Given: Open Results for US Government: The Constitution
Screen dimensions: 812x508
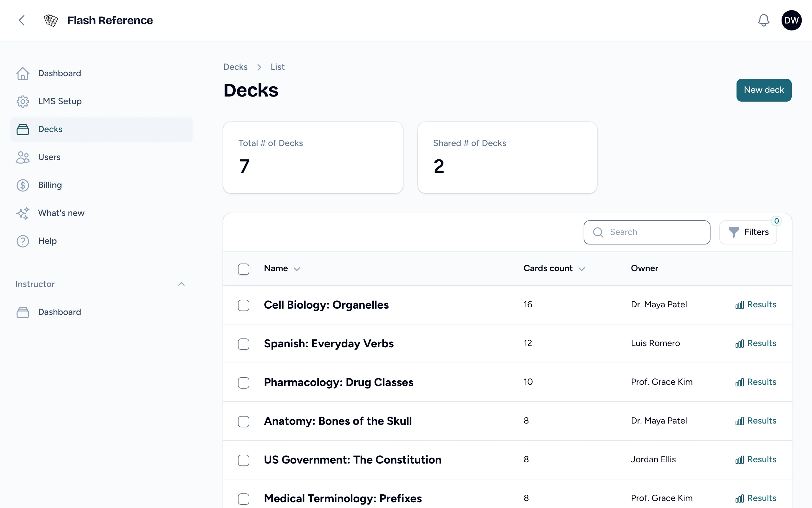Looking at the screenshot, I should point(756,459).
